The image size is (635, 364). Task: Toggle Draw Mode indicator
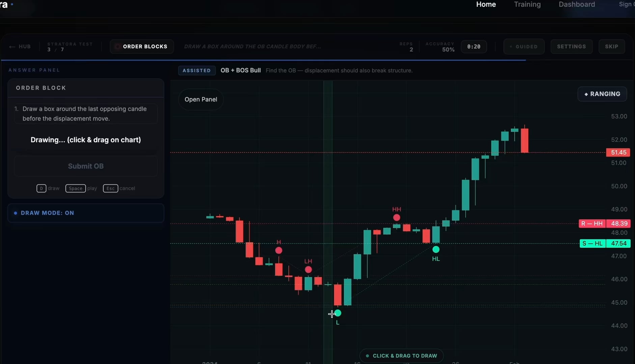pyautogui.click(x=86, y=213)
